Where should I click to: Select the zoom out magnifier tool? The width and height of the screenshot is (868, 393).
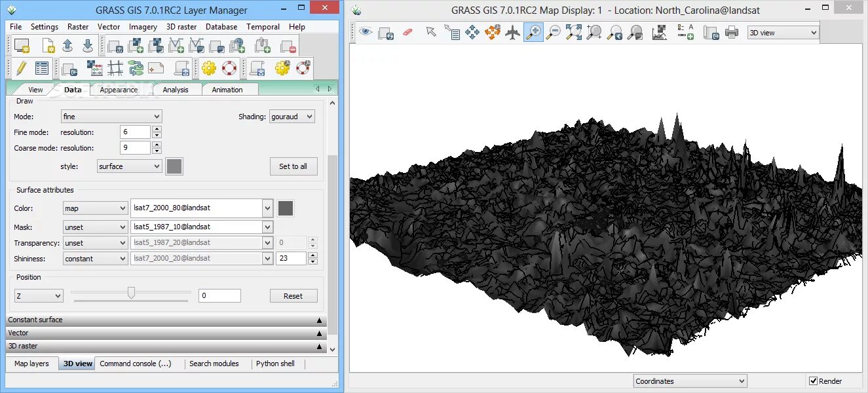(x=554, y=32)
